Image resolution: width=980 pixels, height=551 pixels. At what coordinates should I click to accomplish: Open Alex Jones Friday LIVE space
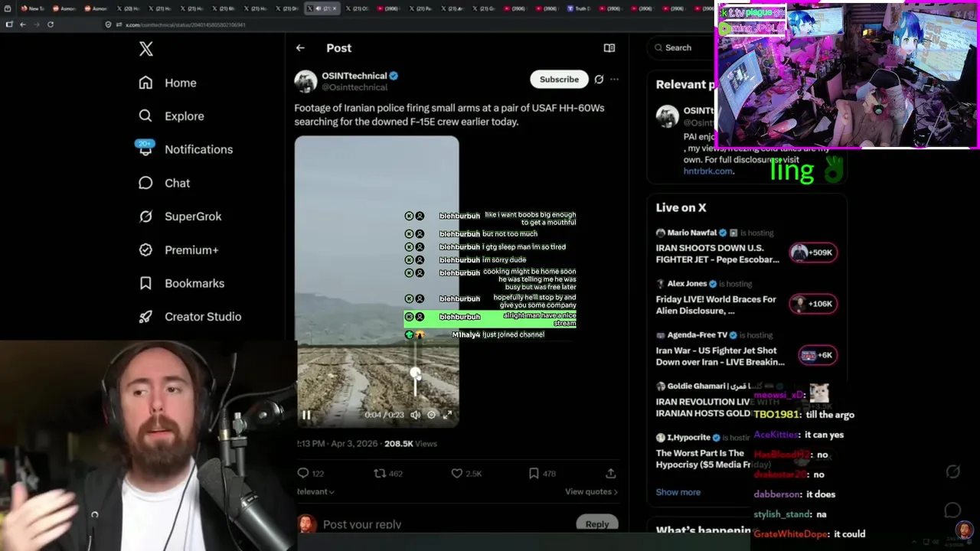point(716,305)
